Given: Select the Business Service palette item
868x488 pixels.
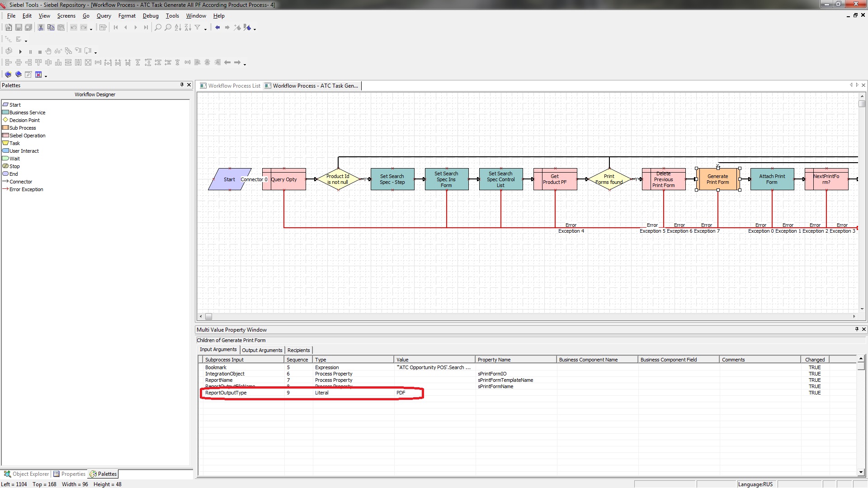Looking at the screenshot, I should [x=27, y=113].
